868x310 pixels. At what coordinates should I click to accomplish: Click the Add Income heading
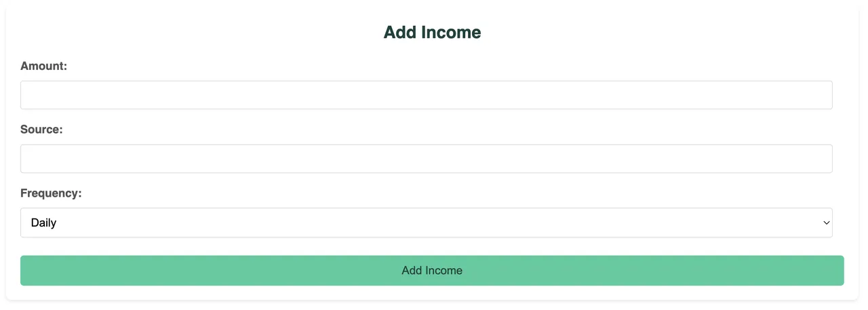coord(432,32)
